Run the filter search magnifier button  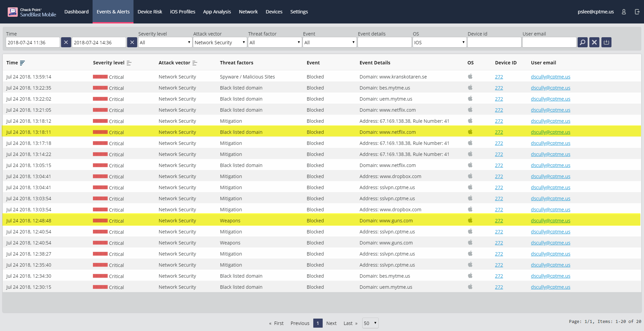[583, 42]
